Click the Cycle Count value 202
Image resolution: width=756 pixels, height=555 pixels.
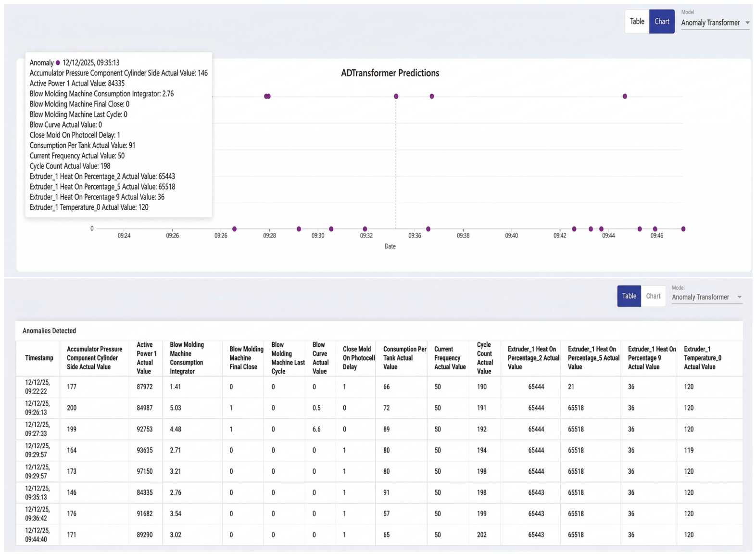coord(482,535)
